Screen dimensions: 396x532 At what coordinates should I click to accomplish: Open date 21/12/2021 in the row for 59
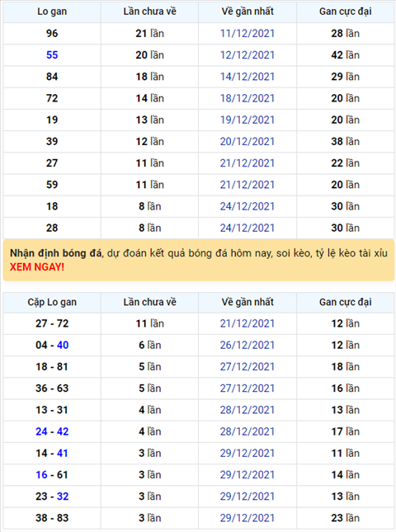247,185
